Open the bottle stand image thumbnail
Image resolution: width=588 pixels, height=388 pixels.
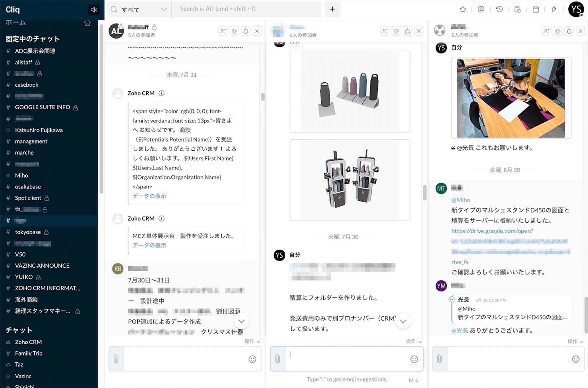(x=350, y=92)
